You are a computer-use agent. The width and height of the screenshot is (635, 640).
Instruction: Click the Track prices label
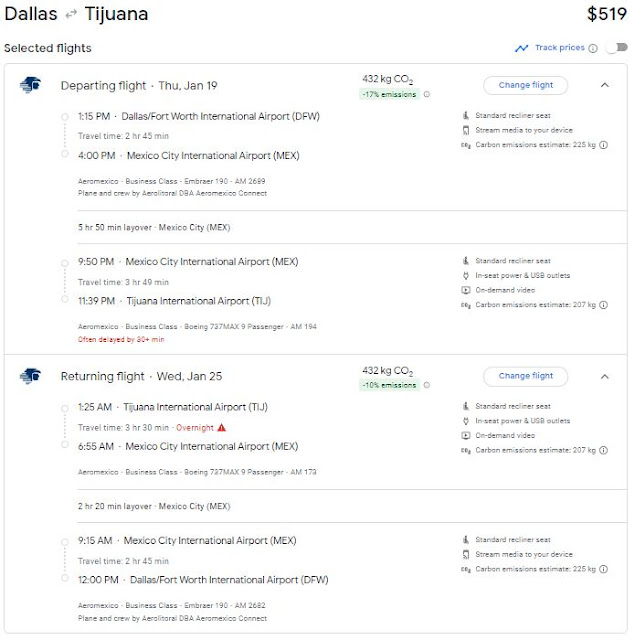[x=560, y=48]
